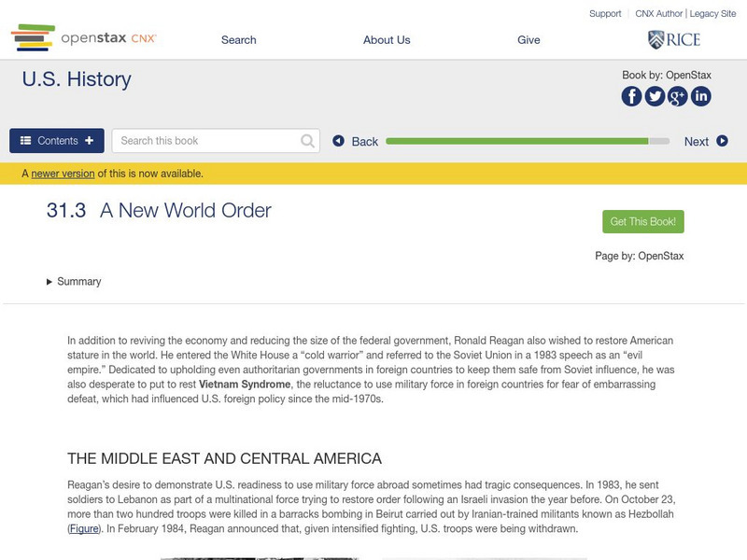The height and width of the screenshot is (560, 747).
Task: Click the '31.3 A New World Order' title
Action: pos(159,211)
